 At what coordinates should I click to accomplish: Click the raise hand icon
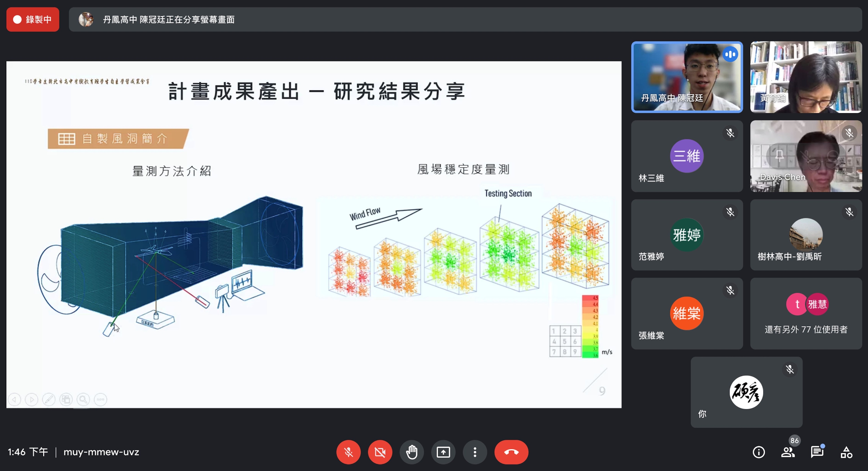click(412, 452)
